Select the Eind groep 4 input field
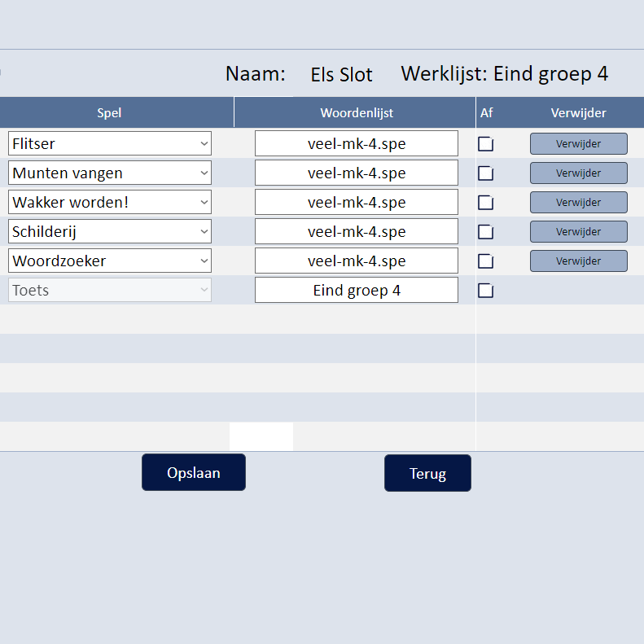Screen dimensions: 644x644 coord(357,291)
